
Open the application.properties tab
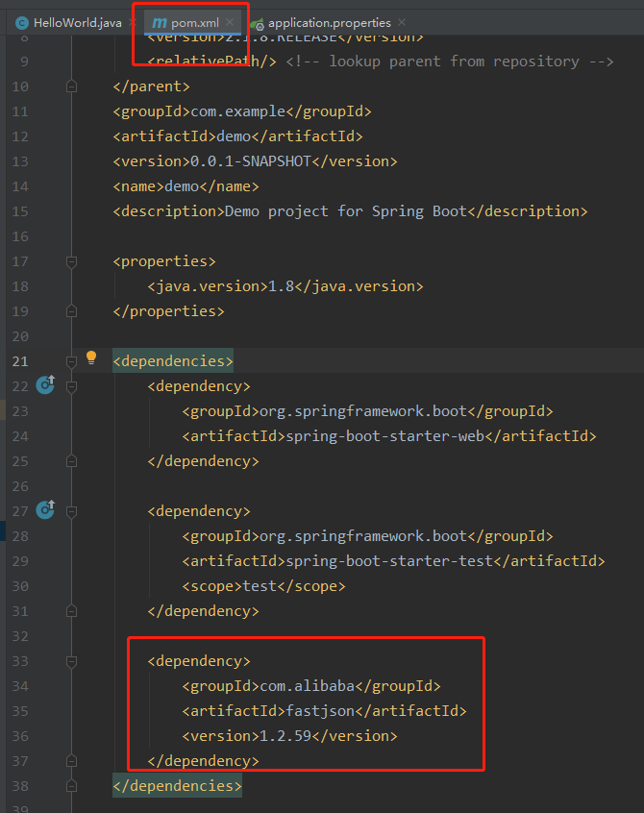[328, 23]
